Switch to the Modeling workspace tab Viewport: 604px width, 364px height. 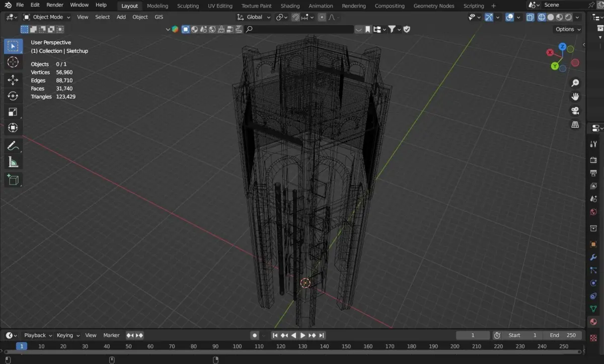pos(158,6)
